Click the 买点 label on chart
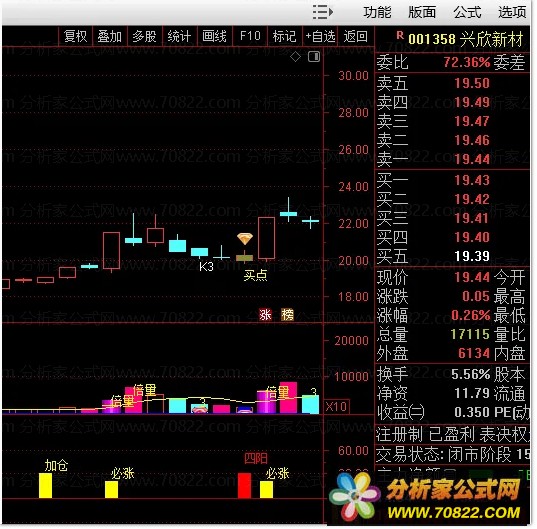Viewport: 537px width, 529px height. click(x=255, y=275)
